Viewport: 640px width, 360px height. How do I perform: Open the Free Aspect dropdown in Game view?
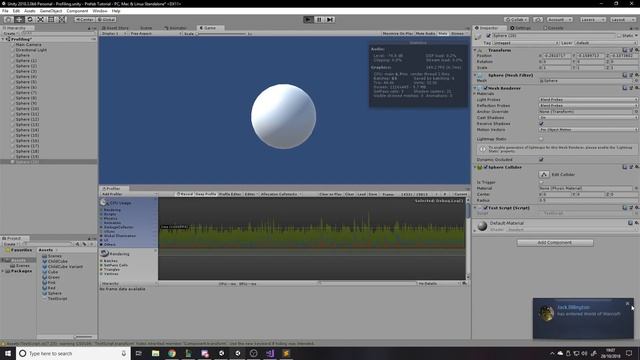[156, 33]
